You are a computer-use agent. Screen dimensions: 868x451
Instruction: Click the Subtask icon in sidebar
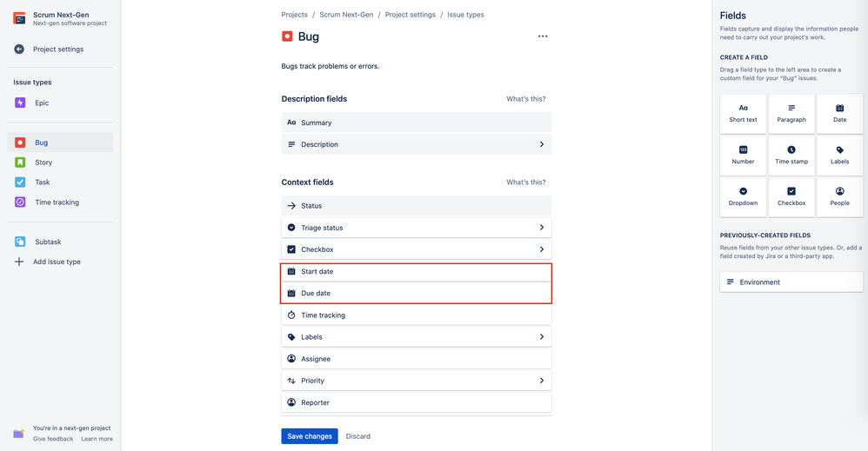click(20, 242)
